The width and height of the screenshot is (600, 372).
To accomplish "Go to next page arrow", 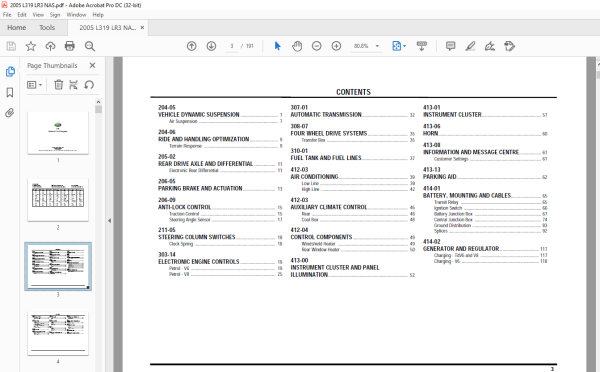I will (x=211, y=46).
